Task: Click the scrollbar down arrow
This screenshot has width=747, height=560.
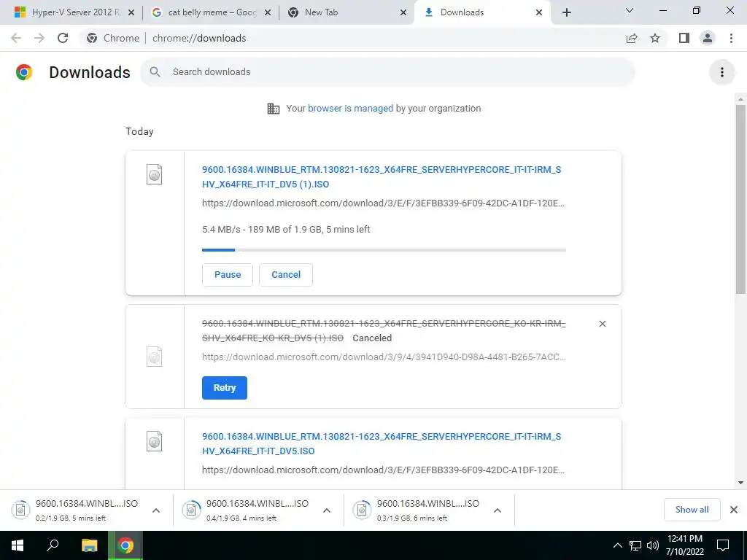Action: (740, 483)
